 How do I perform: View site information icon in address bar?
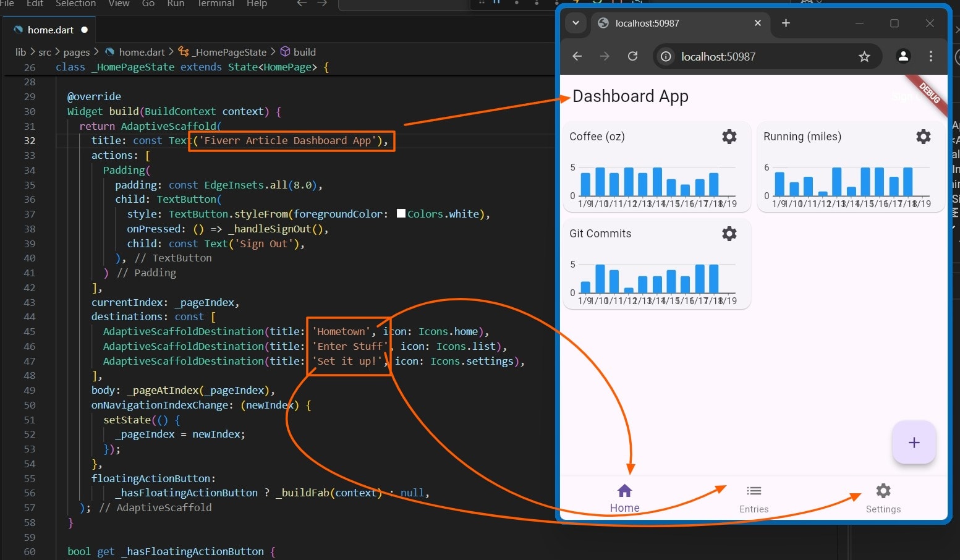point(666,57)
